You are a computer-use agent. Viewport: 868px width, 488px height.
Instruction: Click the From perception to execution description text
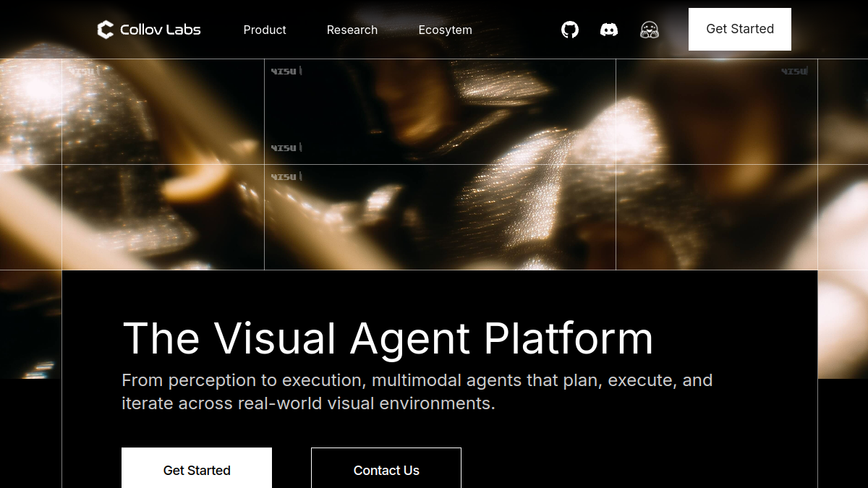(417, 391)
